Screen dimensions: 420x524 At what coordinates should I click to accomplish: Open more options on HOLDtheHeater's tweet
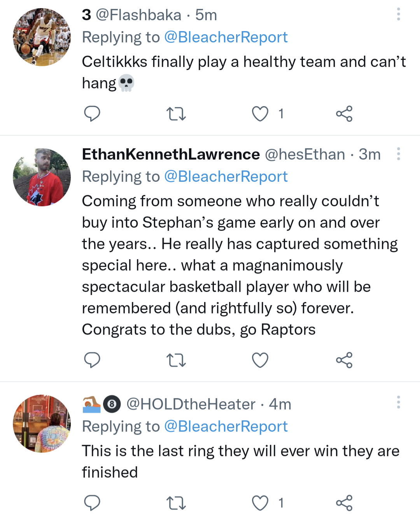(399, 402)
